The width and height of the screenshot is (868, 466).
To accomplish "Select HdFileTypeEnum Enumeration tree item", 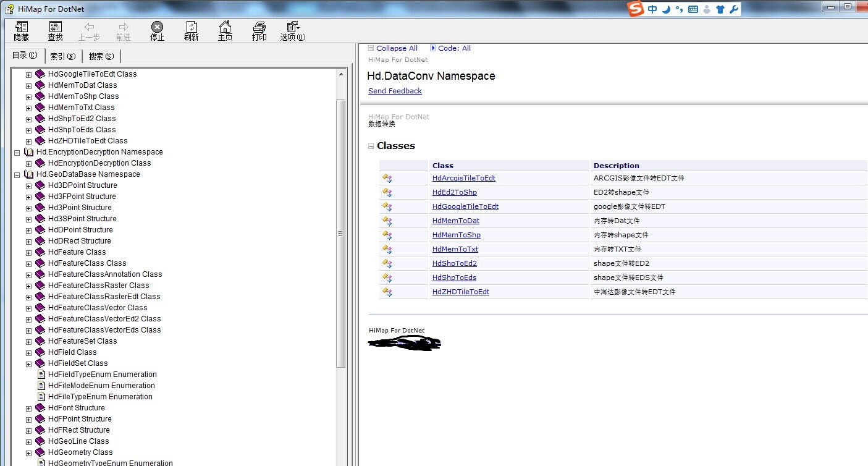I will click(x=100, y=397).
